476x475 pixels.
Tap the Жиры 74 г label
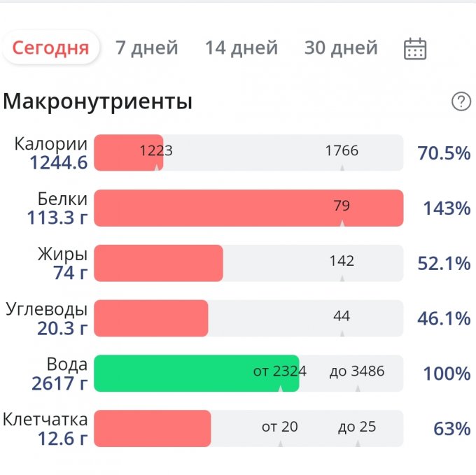pyautogui.click(x=63, y=263)
